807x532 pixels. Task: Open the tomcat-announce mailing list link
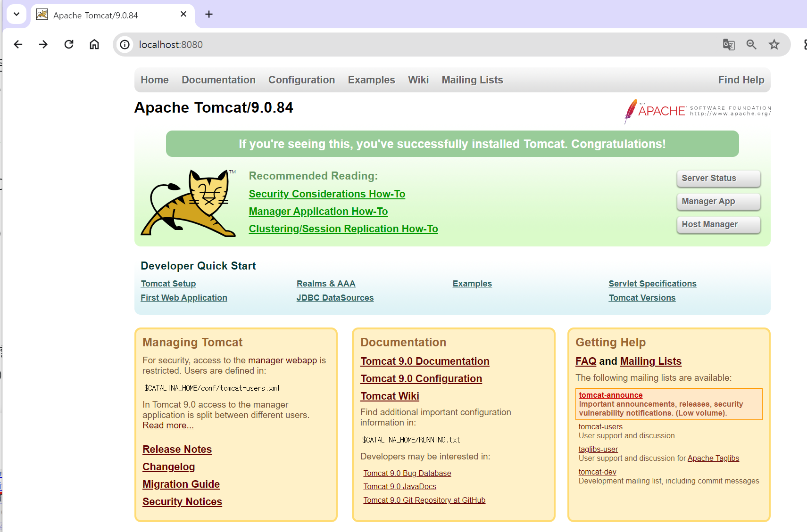(x=610, y=395)
